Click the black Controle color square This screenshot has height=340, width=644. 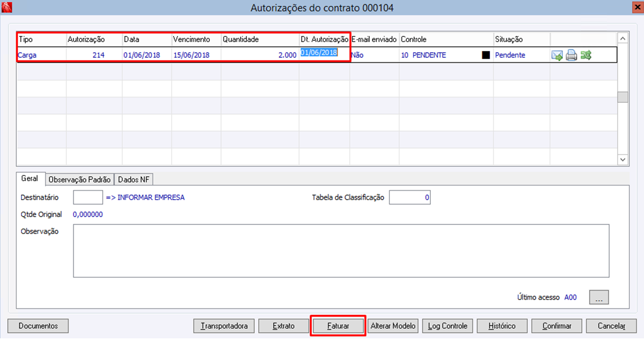coord(486,55)
